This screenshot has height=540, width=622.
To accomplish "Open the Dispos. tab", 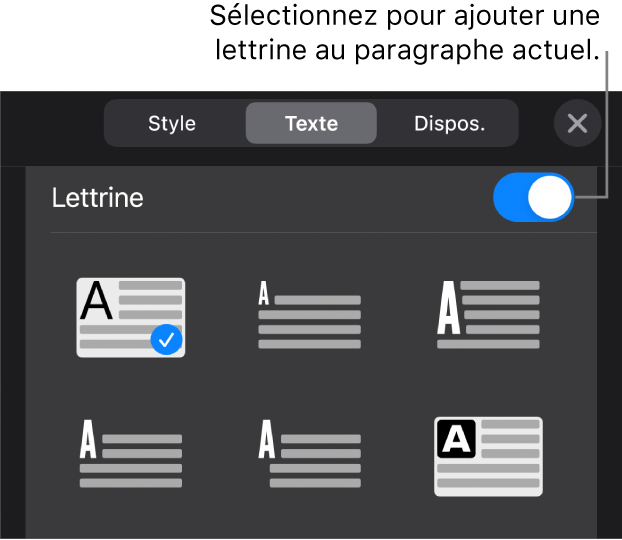I will click(x=449, y=123).
